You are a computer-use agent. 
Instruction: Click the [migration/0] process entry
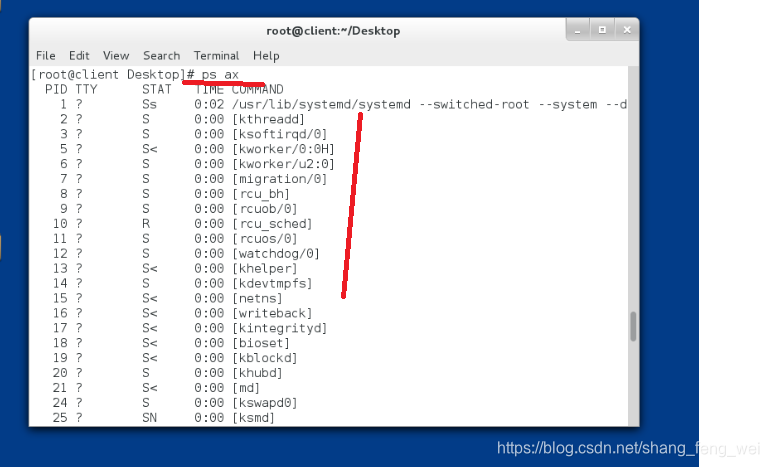click(280, 179)
